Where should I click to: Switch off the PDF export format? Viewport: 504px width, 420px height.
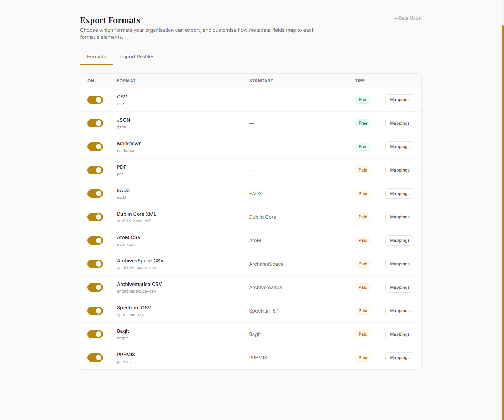click(95, 170)
